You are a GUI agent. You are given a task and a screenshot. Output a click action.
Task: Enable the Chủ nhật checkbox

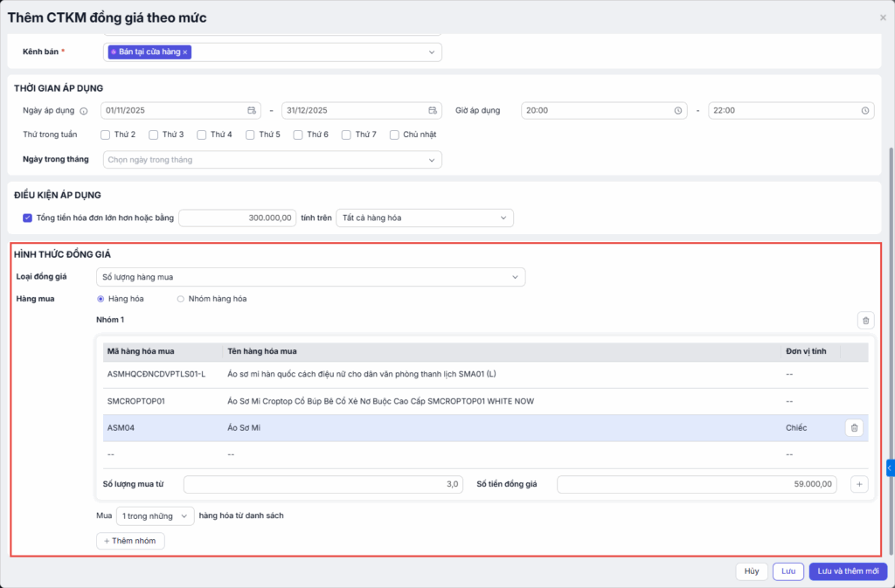click(395, 135)
